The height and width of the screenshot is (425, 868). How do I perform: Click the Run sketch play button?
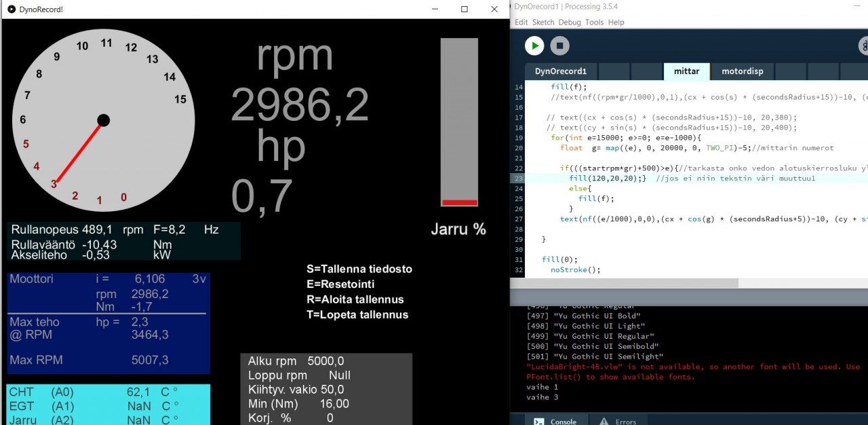[x=534, y=45]
